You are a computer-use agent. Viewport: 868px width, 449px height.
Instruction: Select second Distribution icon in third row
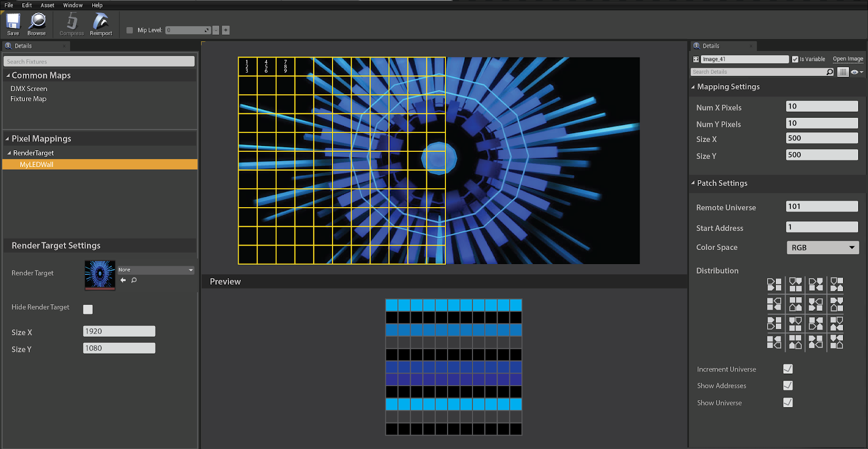(x=795, y=323)
